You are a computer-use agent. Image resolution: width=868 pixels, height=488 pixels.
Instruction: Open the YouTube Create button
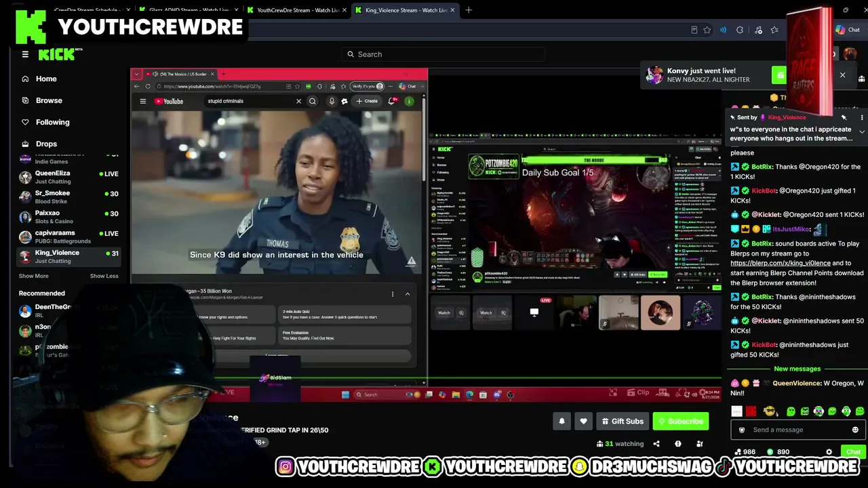click(367, 101)
